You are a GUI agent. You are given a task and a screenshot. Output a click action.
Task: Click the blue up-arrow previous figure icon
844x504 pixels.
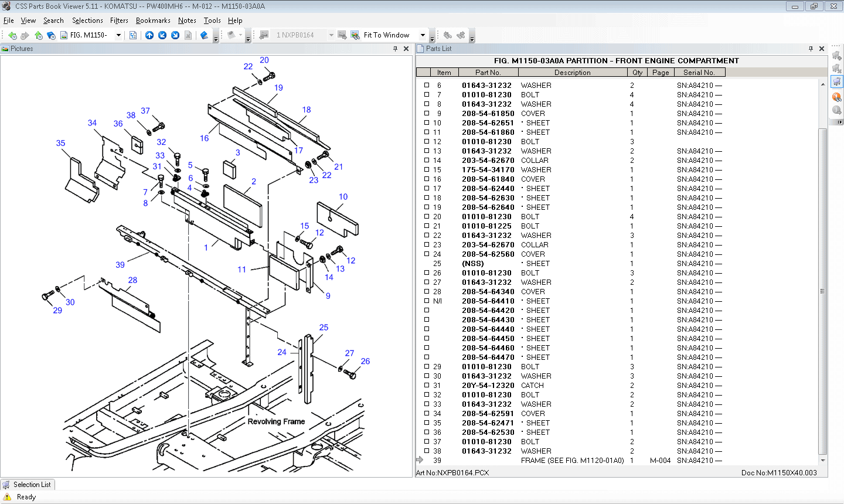149,35
